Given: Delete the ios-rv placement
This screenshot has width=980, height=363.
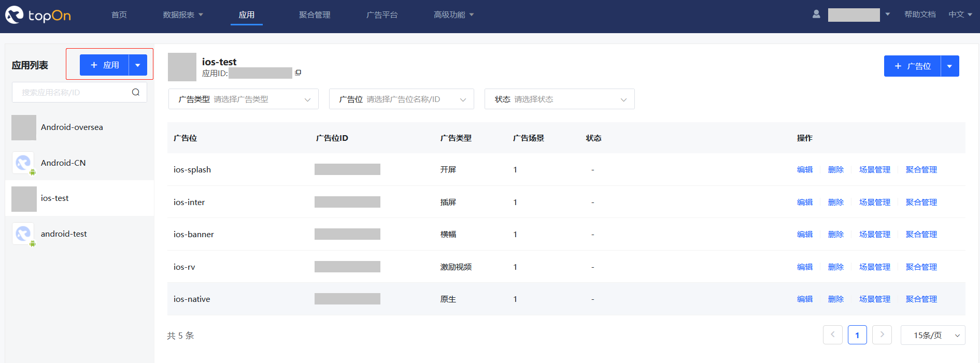Looking at the screenshot, I should (x=836, y=267).
